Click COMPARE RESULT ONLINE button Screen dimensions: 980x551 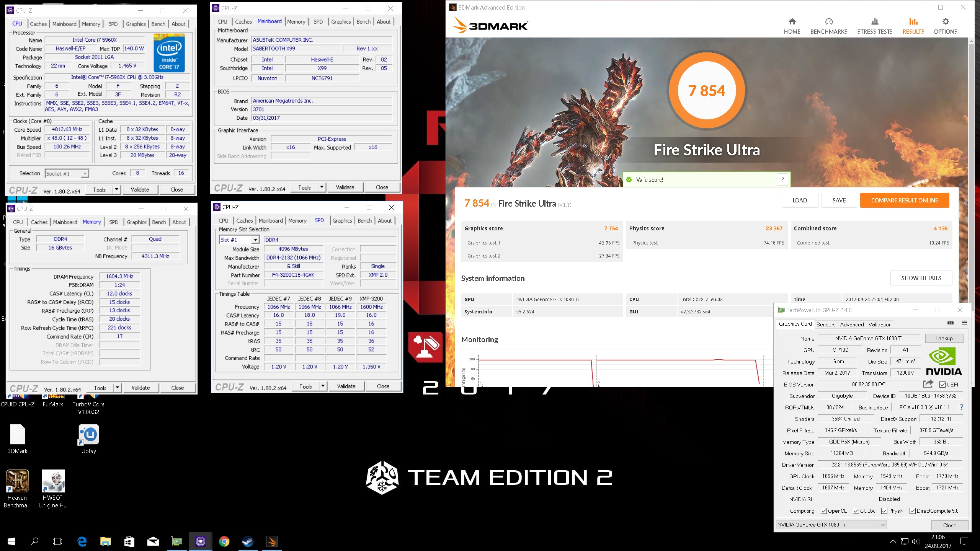coord(905,201)
